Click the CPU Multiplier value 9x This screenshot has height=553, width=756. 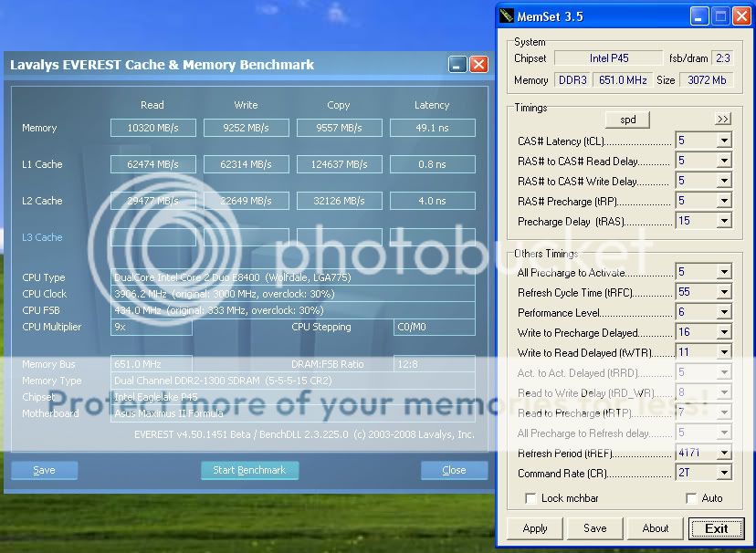pyautogui.click(x=152, y=327)
